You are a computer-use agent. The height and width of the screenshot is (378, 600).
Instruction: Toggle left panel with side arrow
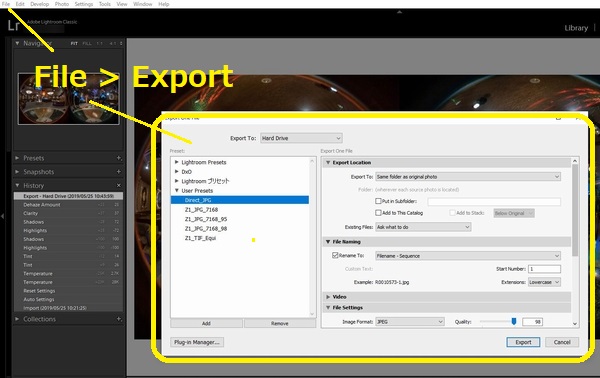2,217
